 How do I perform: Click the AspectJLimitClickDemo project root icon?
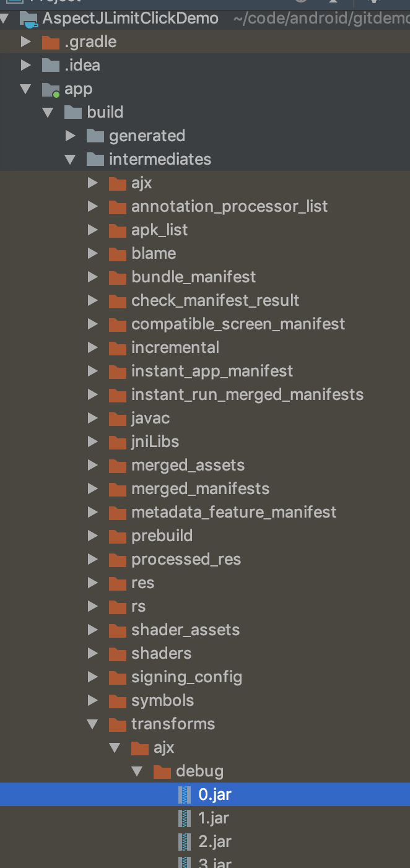28,19
